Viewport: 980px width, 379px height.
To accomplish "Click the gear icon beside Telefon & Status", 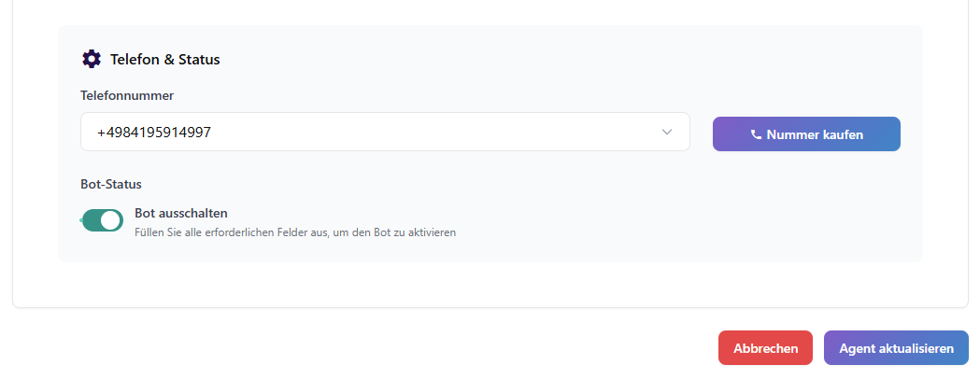I will (91, 59).
